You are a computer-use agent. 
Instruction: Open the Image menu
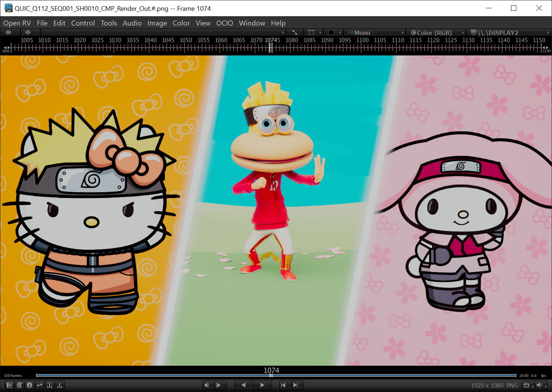click(x=157, y=23)
